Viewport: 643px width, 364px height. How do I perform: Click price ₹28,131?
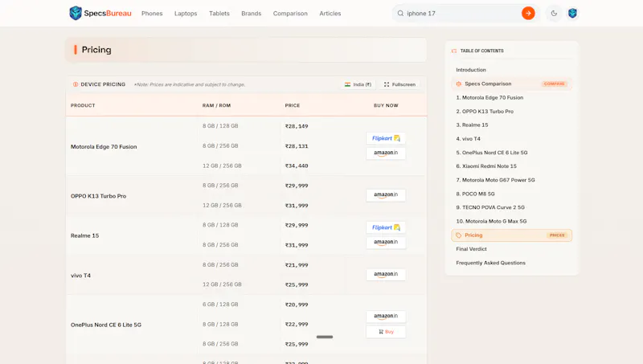(297, 146)
